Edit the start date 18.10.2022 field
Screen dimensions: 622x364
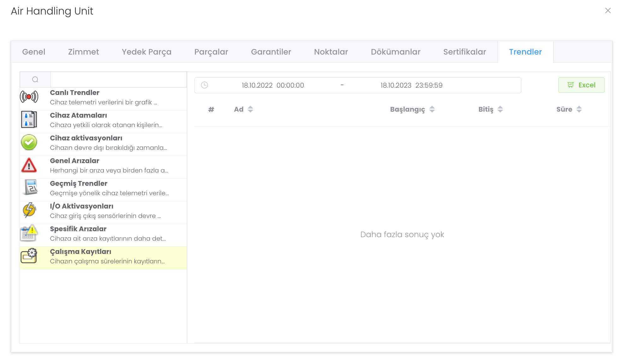point(273,85)
